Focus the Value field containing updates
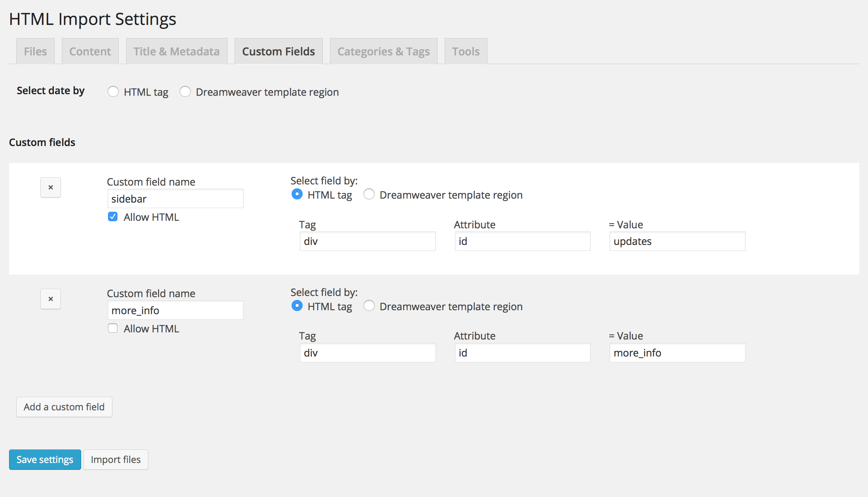 pyautogui.click(x=677, y=241)
